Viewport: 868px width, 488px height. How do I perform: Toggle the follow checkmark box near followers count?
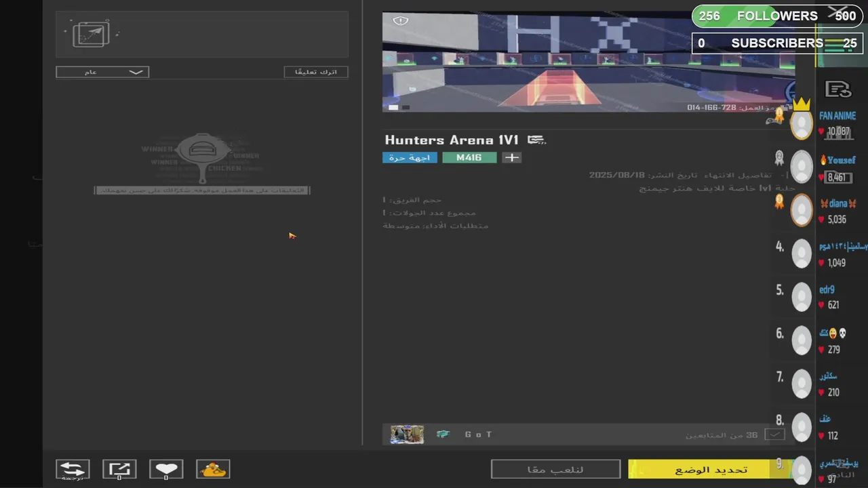point(775,434)
